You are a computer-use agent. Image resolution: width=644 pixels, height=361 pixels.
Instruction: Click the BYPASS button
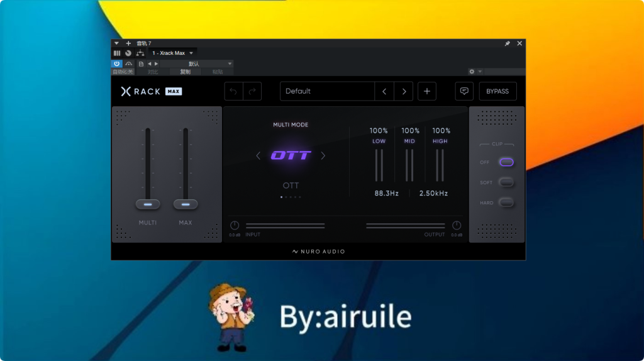497,91
